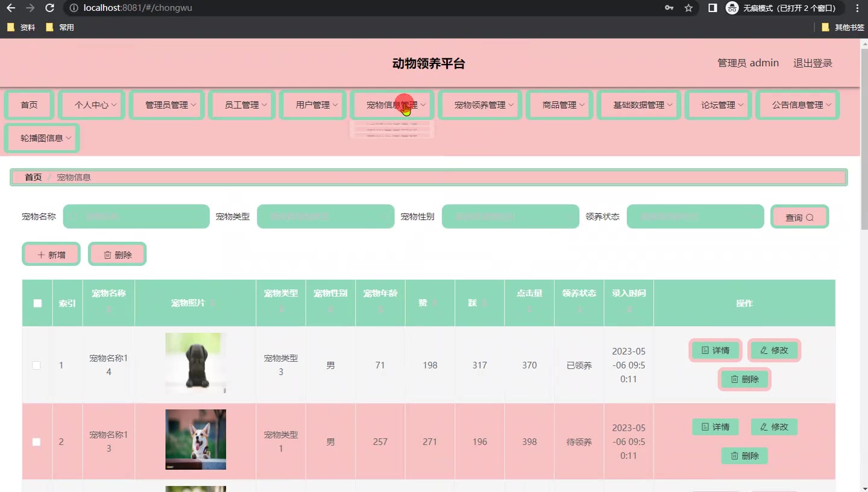Screen dimensions: 868x492
Task: Expand the 商品管理 menu
Action: 559,105
